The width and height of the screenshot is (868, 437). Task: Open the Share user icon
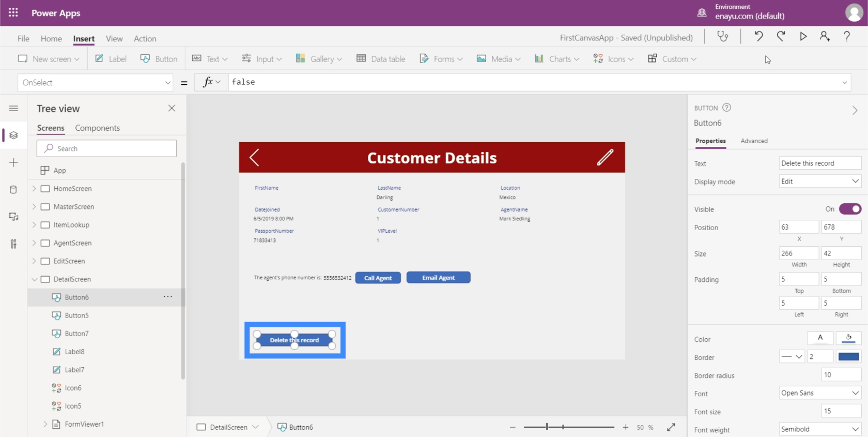click(825, 36)
